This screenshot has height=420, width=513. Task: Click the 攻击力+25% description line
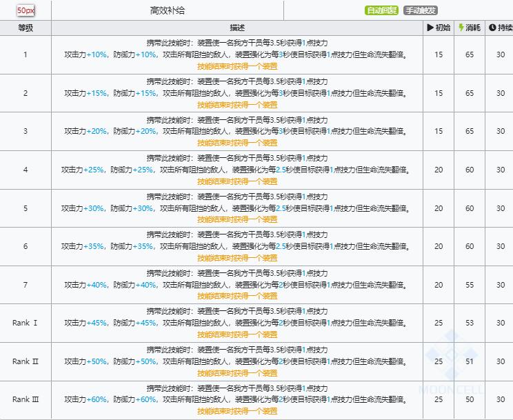click(x=237, y=170)
